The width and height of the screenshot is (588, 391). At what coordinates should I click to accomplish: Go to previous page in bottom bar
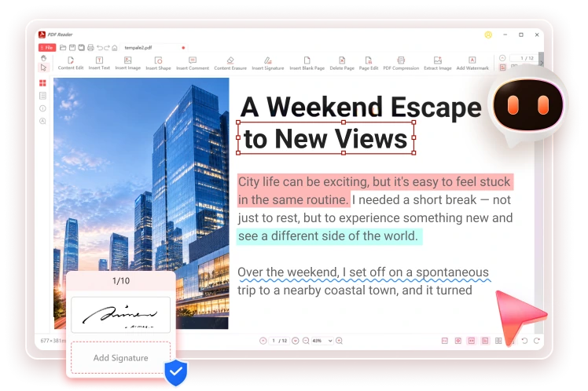click(263, 341)
